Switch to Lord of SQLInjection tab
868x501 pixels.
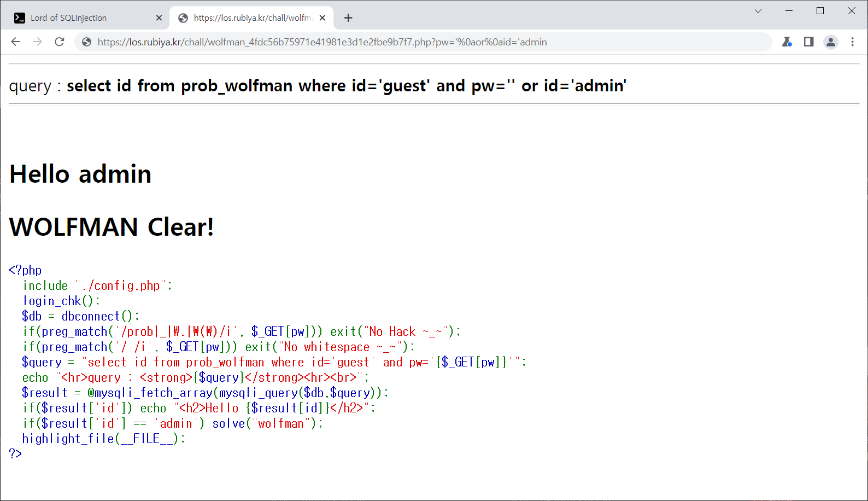[88, 18]
